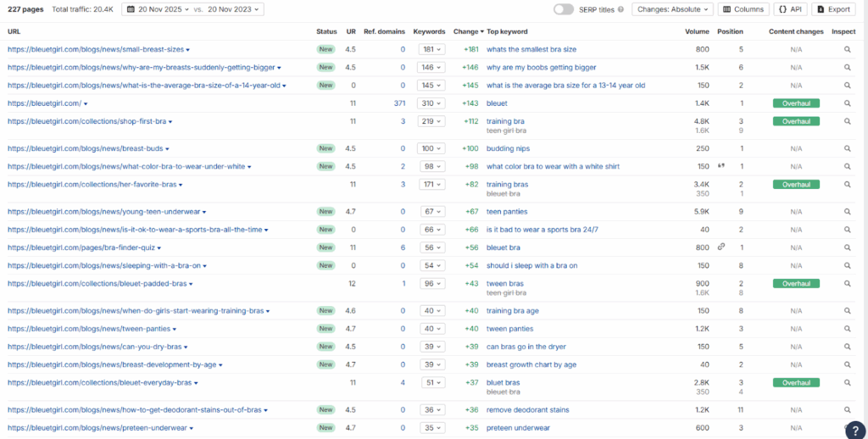Sort by the Status column header
Screen dimensions: 868x439
point(326,31)
